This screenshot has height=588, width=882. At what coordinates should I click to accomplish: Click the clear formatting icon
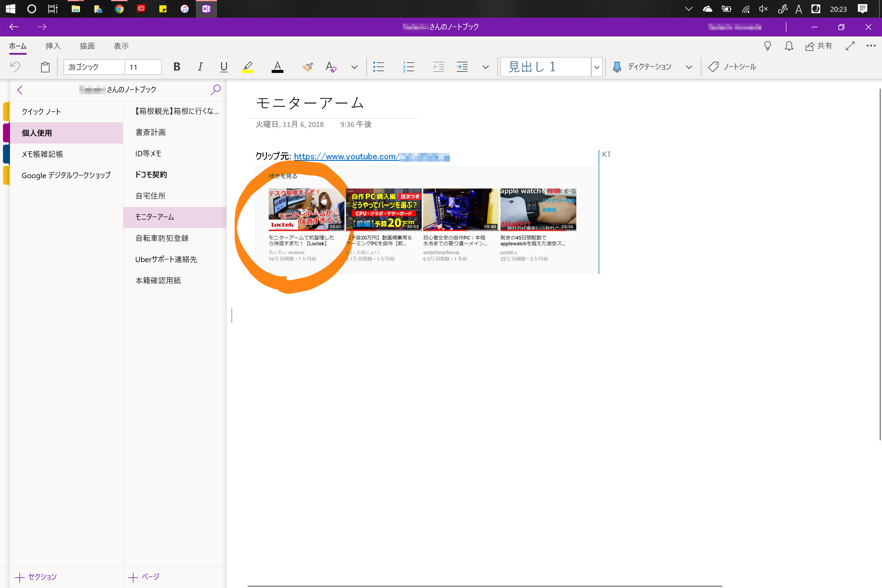[x=331, y=67]
